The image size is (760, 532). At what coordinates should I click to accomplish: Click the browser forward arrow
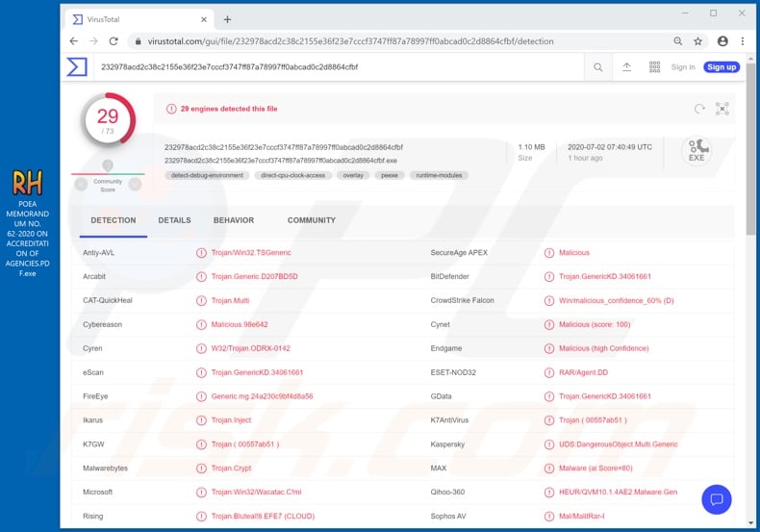[93, 41]
